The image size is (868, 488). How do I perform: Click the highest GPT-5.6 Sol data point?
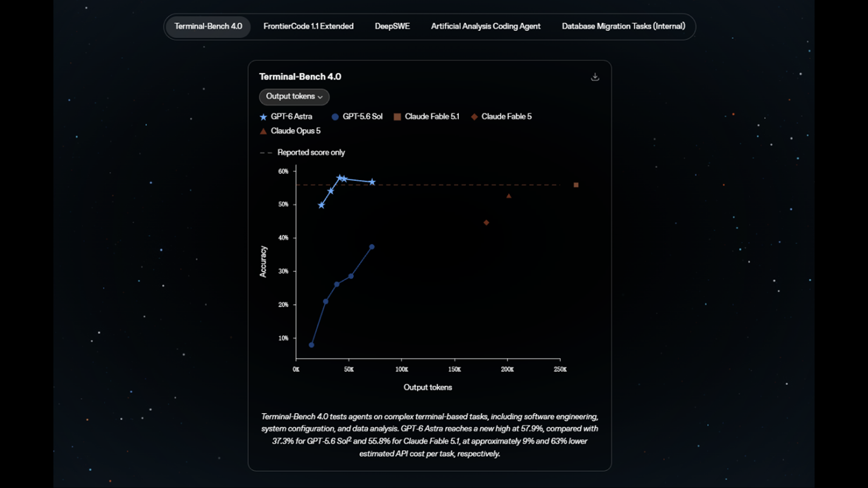tap(372, 247)
